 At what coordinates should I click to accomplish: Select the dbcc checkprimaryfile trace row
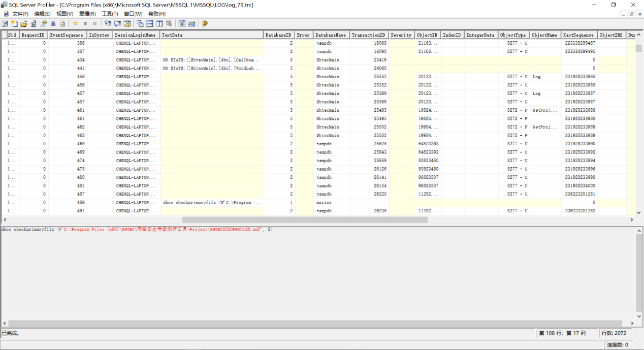211,203
